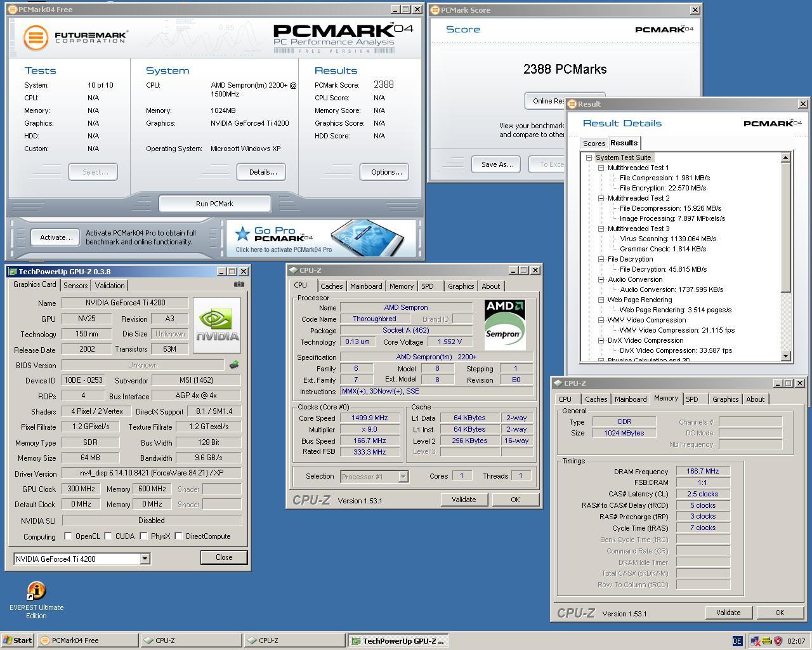Collapse the Multithreaded Test 1 node
This screenshot has height=650, width=812.
point(601,168)
